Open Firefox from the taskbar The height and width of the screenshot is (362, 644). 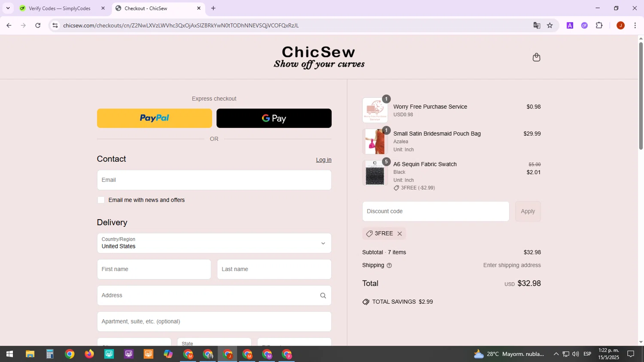(x=89, y=354)
